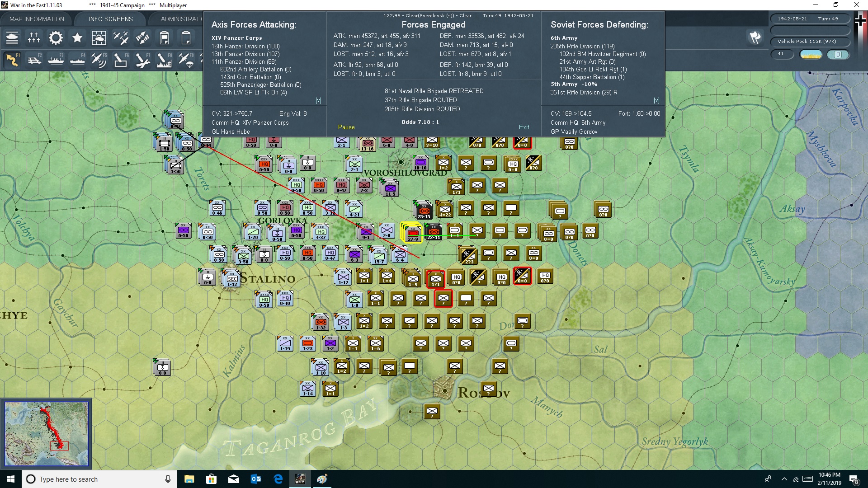Click the Stalino city label on map
868x488 pixels.
coord(267,278)
